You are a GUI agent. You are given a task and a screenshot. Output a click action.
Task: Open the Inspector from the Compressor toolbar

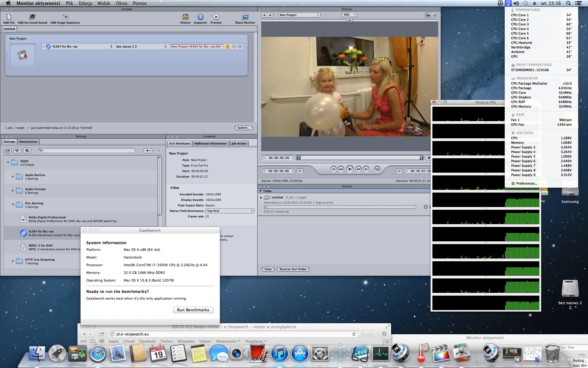(x=200, y=17)
